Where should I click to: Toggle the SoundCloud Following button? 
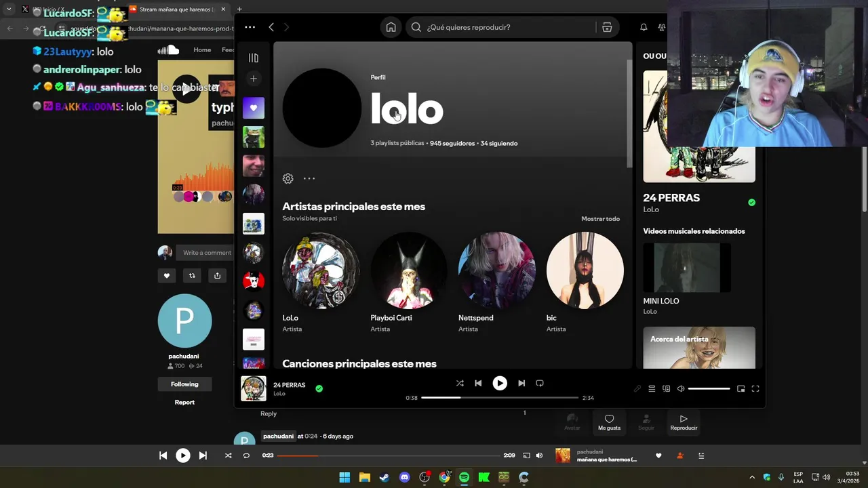click(x=184, y=384)
